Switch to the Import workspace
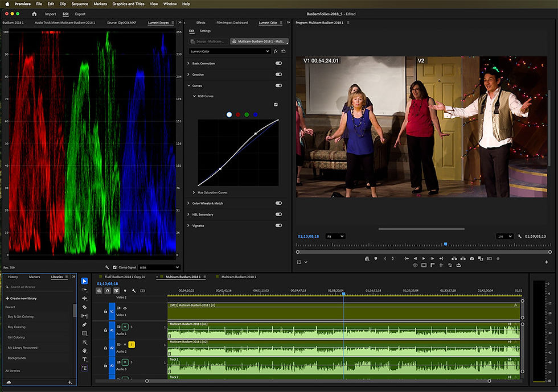558x392 pixels. (50, 14)
